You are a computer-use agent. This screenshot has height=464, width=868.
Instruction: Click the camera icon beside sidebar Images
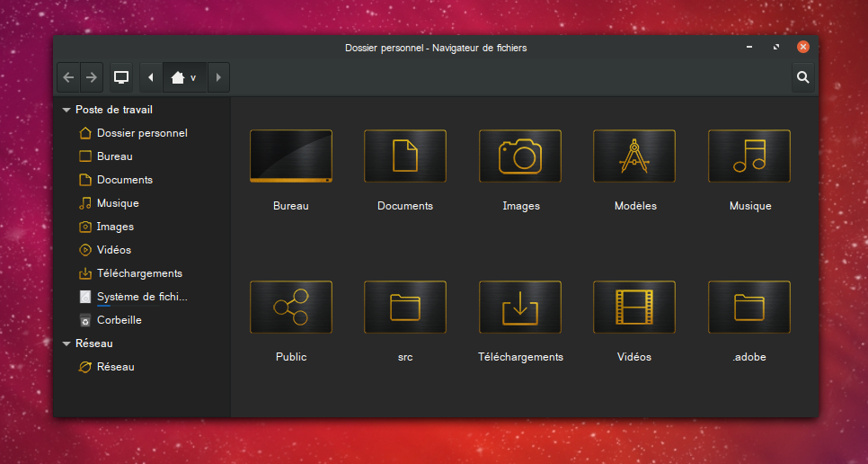coord(85,227)
